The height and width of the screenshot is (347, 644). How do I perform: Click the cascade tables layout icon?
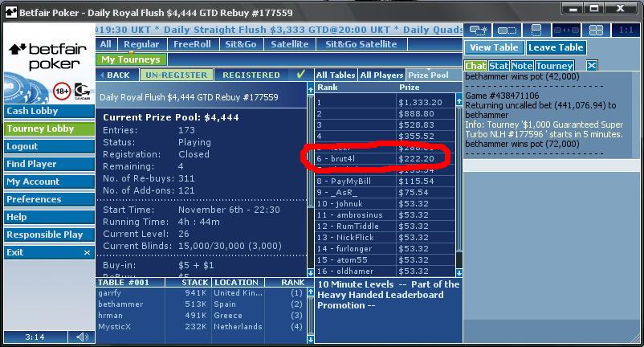pyautogui.click(x=478, y=31)
